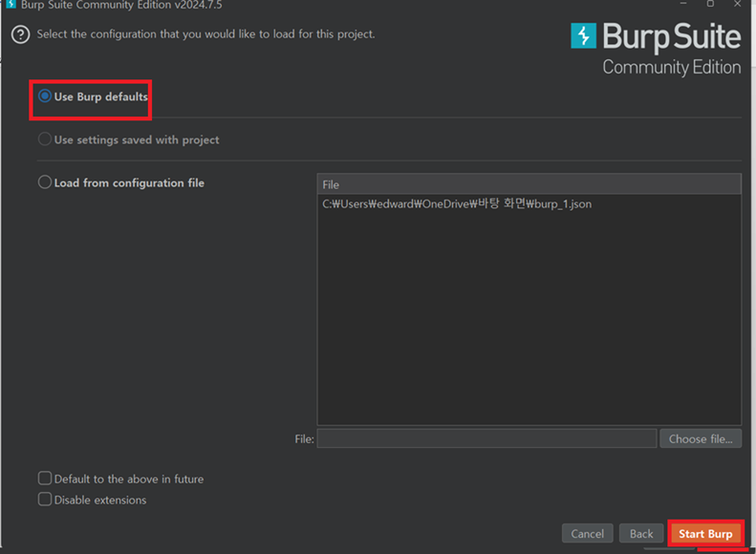Close the Burp Suite startup window
The height and width of the screenshot is (554, 756).
[x=737, y=4]
